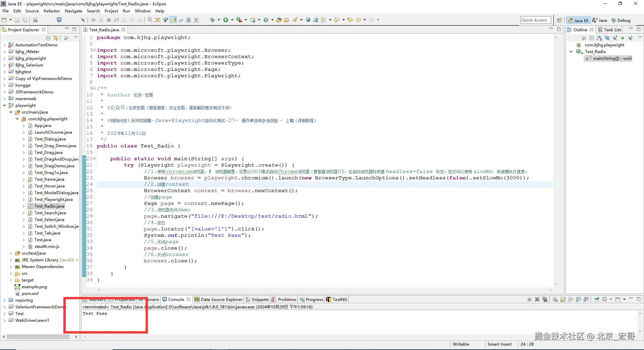Click the New file wizard icon
644x350 pixels.
(5, 20)
